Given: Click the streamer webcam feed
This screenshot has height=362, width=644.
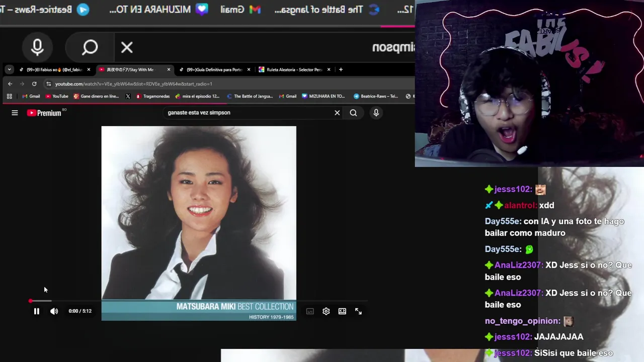Looking at the screenshot, I should (x=529, y=83).
